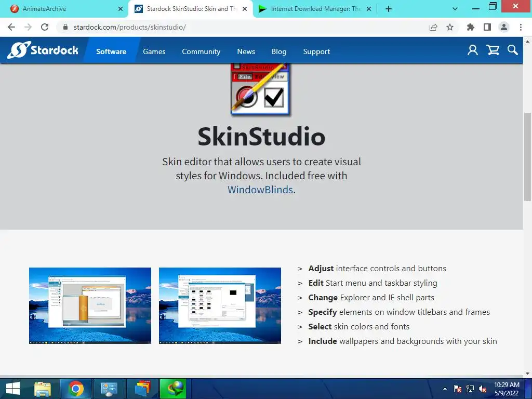This screenshot has width=532, height=399.
Task: Open the second SkinStudio screenshot thumbnail
Action: (x=220, y=305)
